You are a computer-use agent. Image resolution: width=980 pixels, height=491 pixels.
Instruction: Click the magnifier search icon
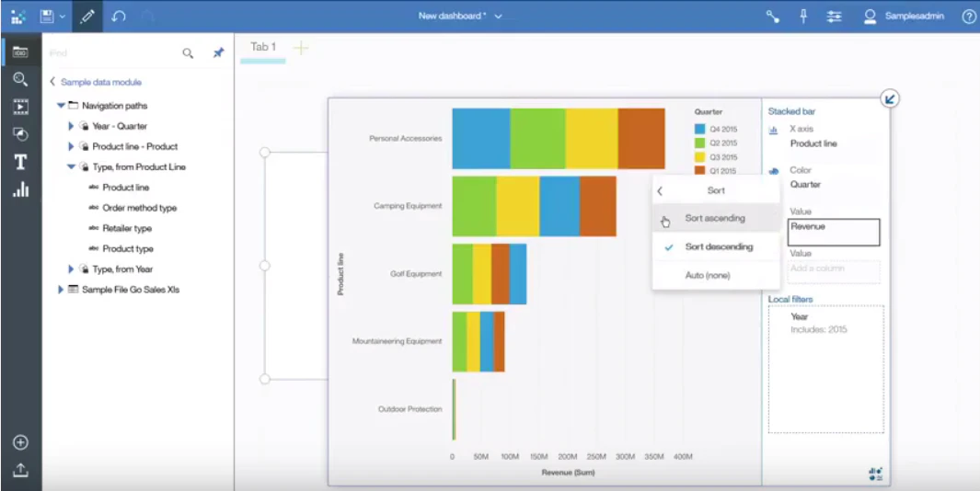188,53
